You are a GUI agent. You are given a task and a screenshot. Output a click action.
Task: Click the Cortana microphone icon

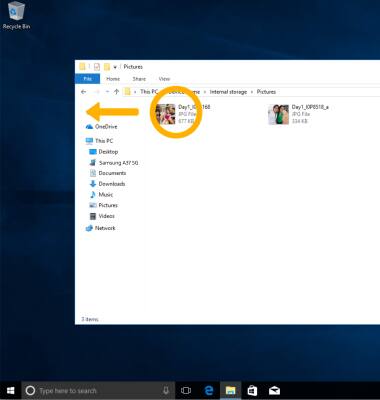166,391
